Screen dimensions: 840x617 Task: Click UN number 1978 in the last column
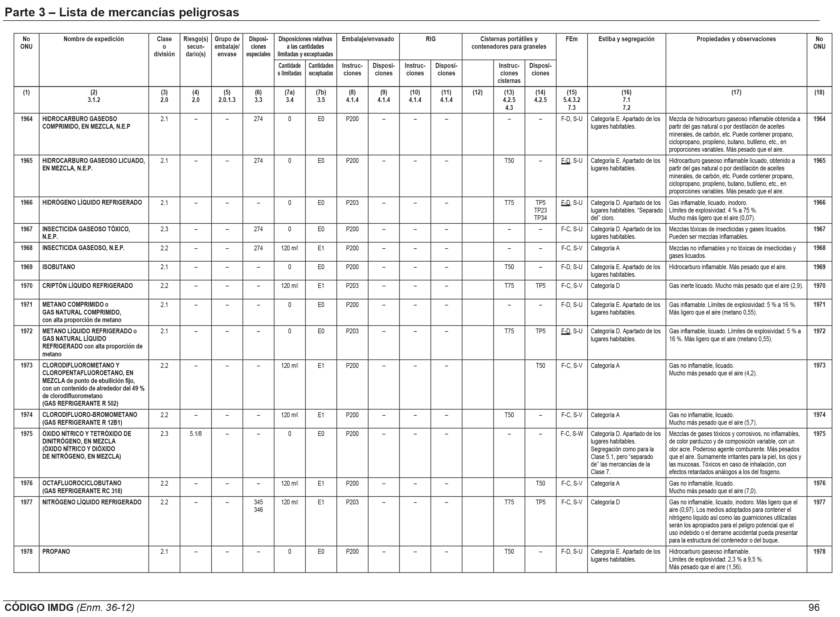tap(819, 551)
